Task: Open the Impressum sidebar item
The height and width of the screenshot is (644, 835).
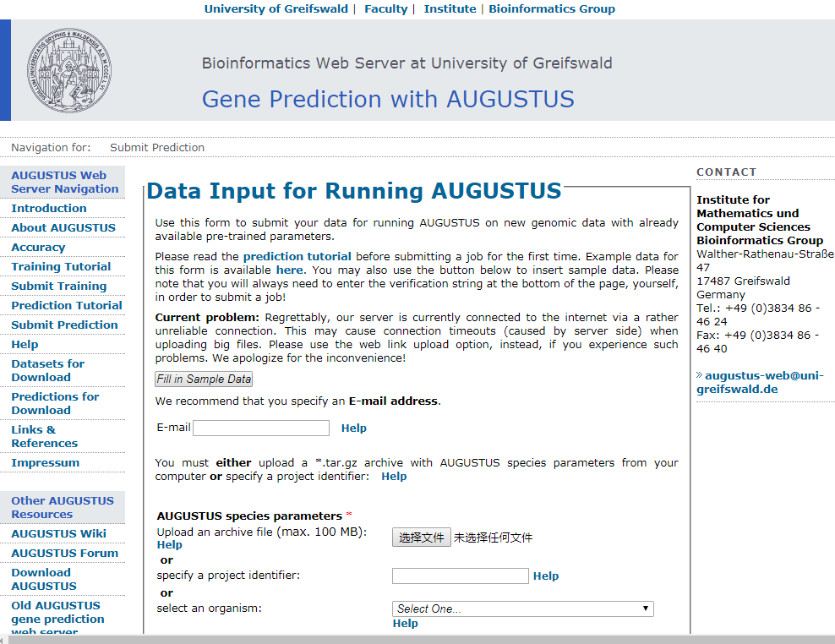Action: click(x=46, y=463)
